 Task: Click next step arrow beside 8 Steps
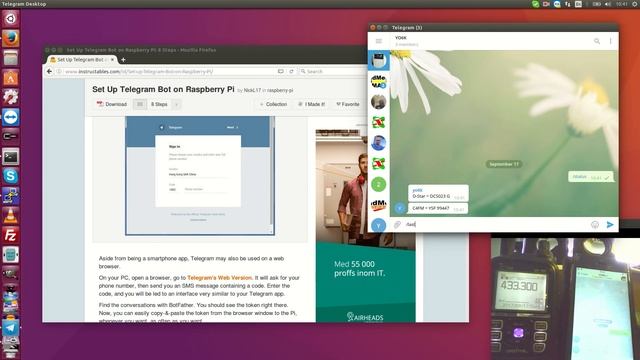[176, 104]
